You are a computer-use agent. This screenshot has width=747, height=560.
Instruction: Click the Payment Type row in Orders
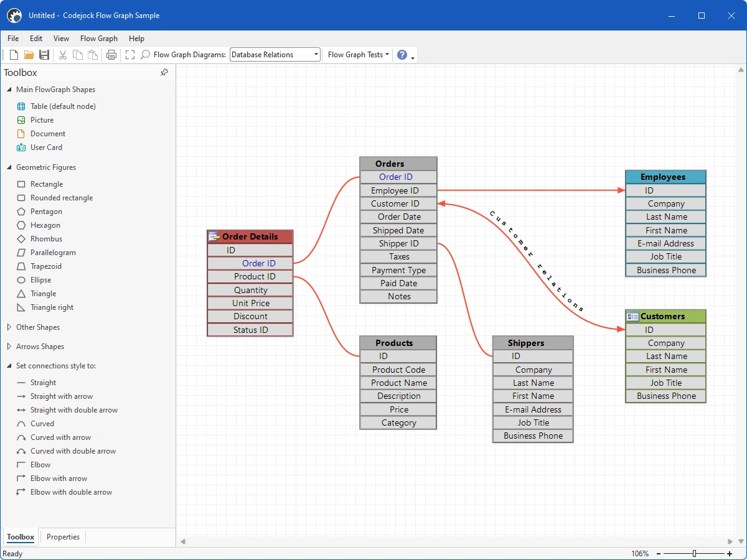coord(398,270)
